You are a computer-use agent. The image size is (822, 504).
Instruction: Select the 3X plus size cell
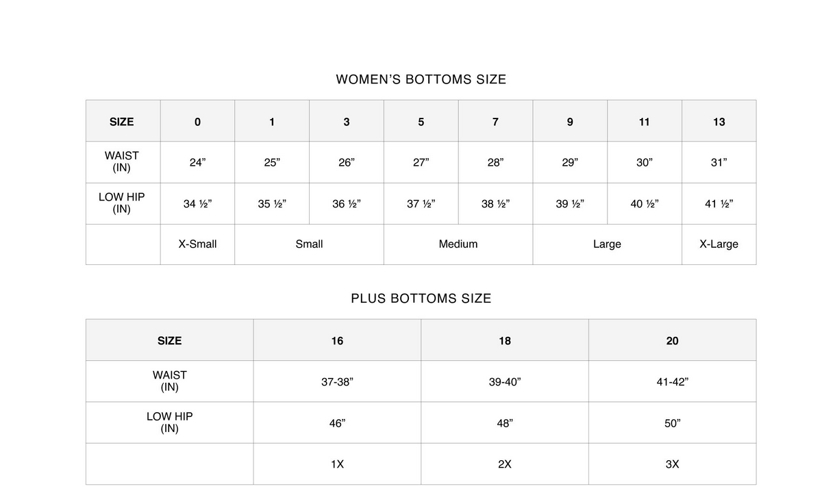coord(672,464)
